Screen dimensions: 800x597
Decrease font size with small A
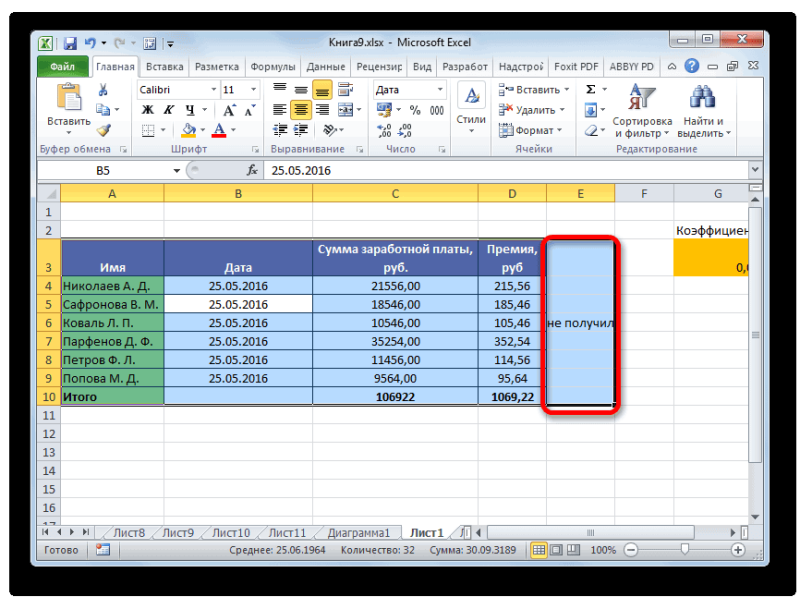(250, 110)
